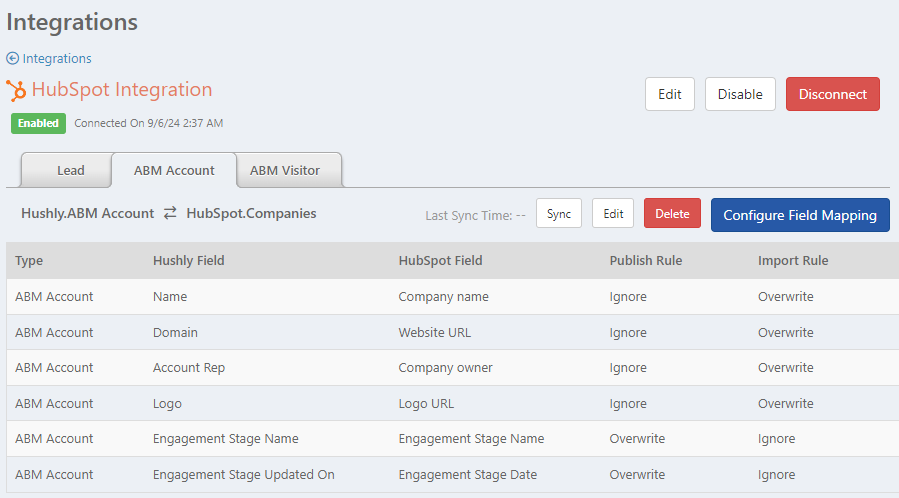The height and width of the screenshot is (498, 899).
Task: Click the Connected On 9/6/24 2:37 AM text
Action: coord(148,123)
